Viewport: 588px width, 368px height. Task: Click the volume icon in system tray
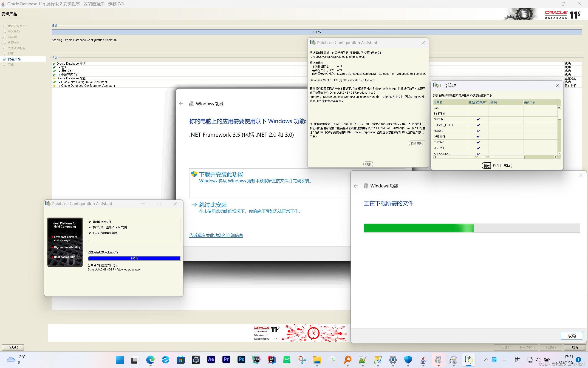pos(538,359)
